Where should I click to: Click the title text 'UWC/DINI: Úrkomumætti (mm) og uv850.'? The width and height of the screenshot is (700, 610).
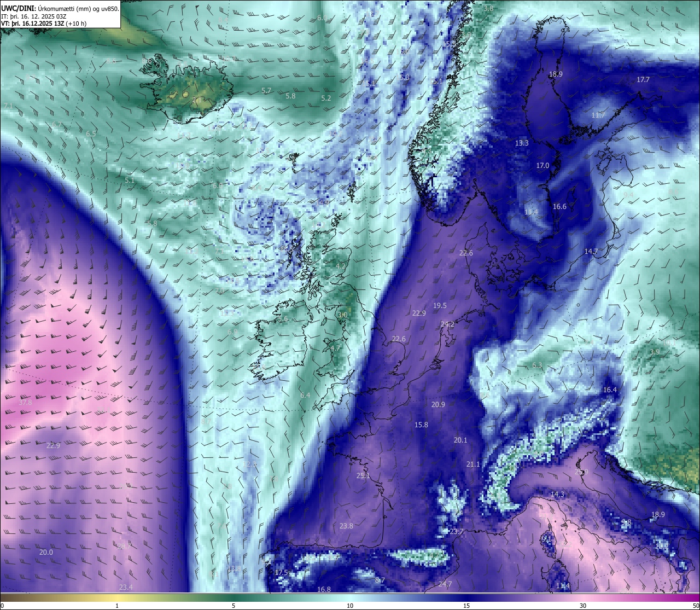click(x=60, y=8)
